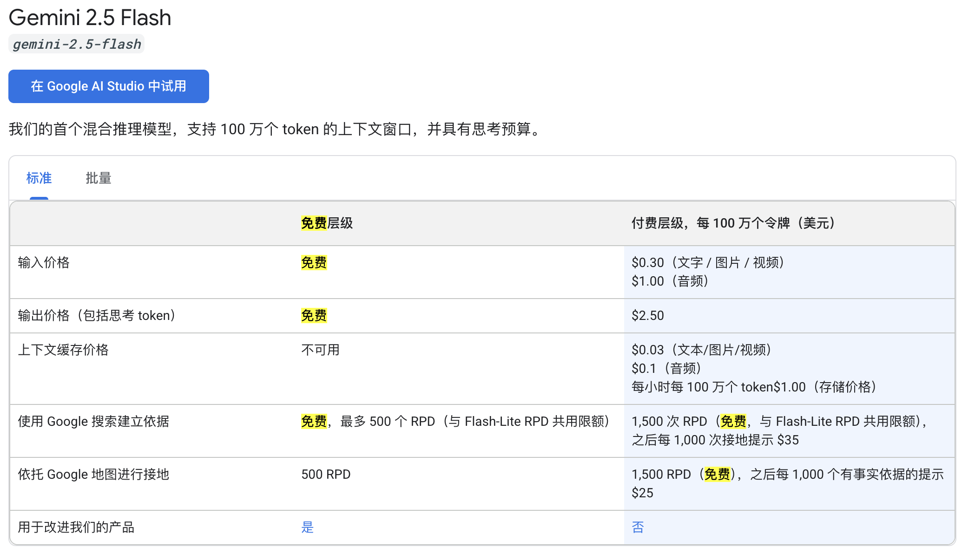Click the "付费层级，每 100 万个令牌（美元）" header

[735, 223]
